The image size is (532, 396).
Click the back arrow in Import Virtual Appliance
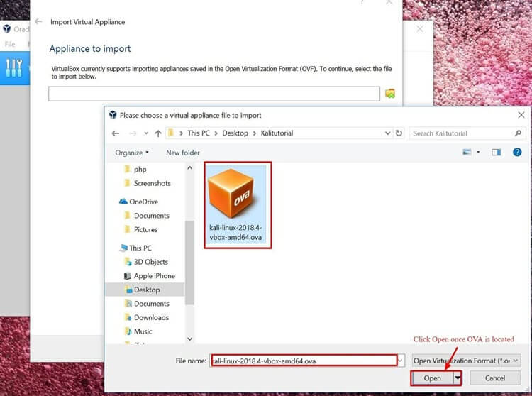pyautogui.click(x=39, y=22)
